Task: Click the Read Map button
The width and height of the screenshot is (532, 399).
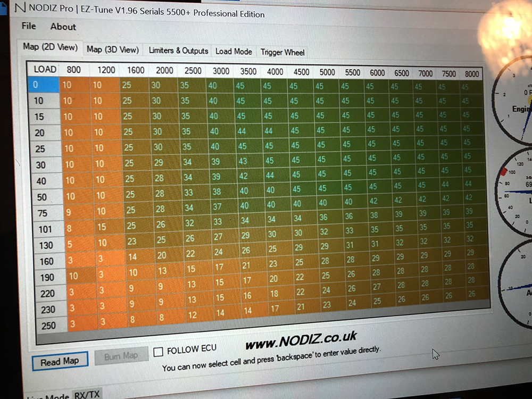Action: 60,362
